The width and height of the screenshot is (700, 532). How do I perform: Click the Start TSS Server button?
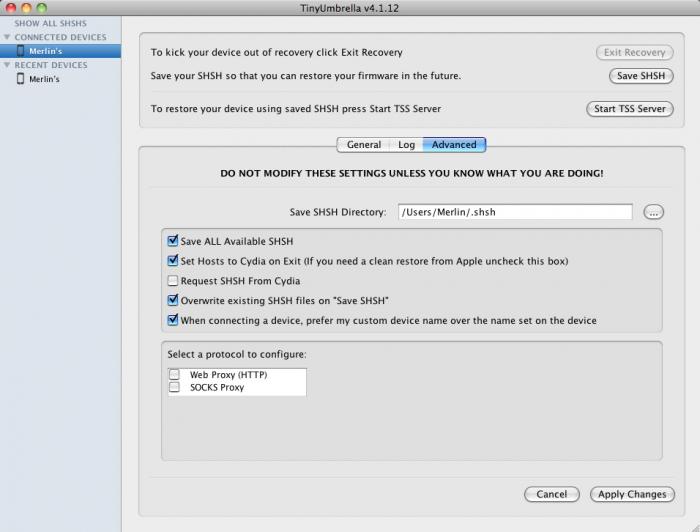click(629, 109)
